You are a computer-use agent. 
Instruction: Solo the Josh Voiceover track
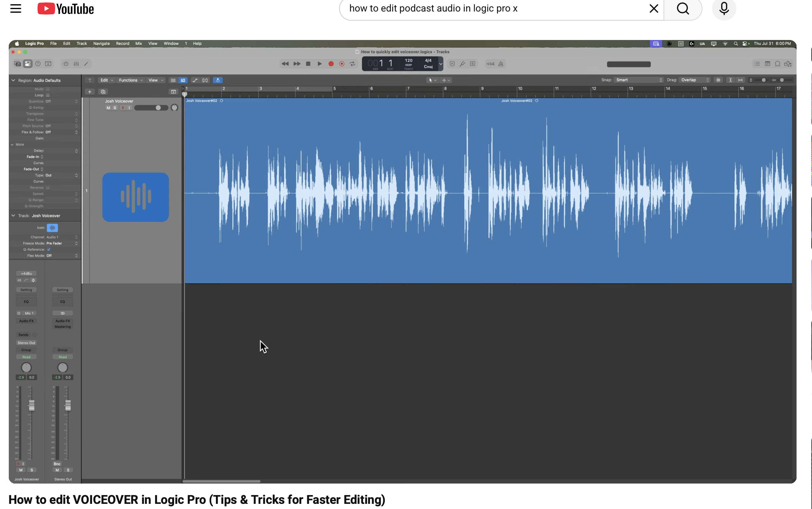coord(115,108)
